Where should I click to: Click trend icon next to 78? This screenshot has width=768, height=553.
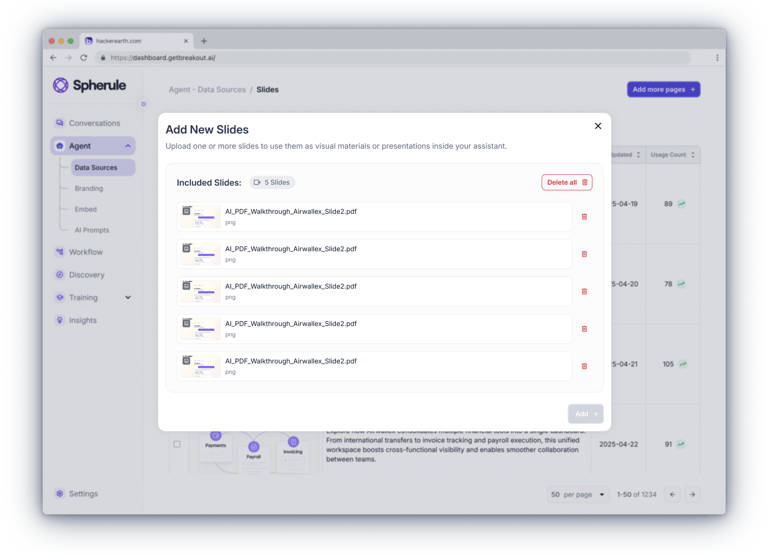point(681,284)
